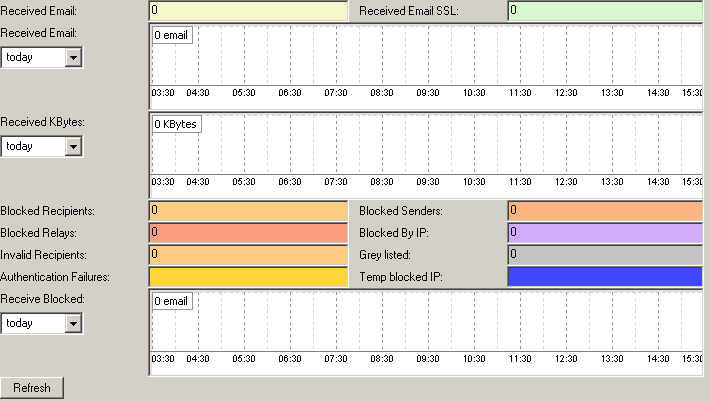This screenshot has height=401, width=710.
Task: Select the Invalid Recipients value field
Action: [248, 254]
